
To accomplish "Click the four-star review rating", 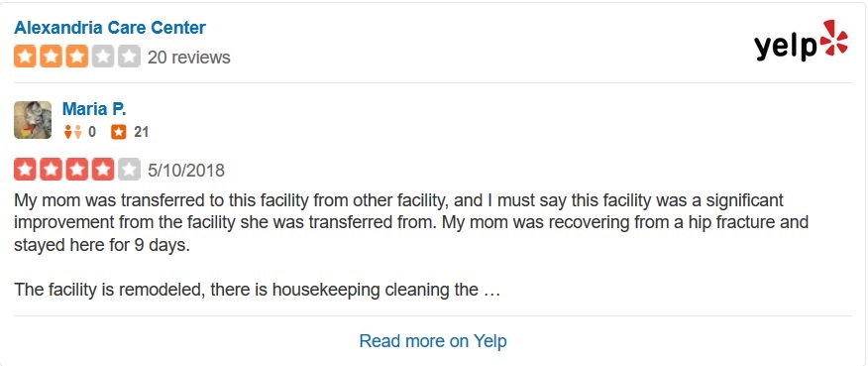I will click(77, 170).
